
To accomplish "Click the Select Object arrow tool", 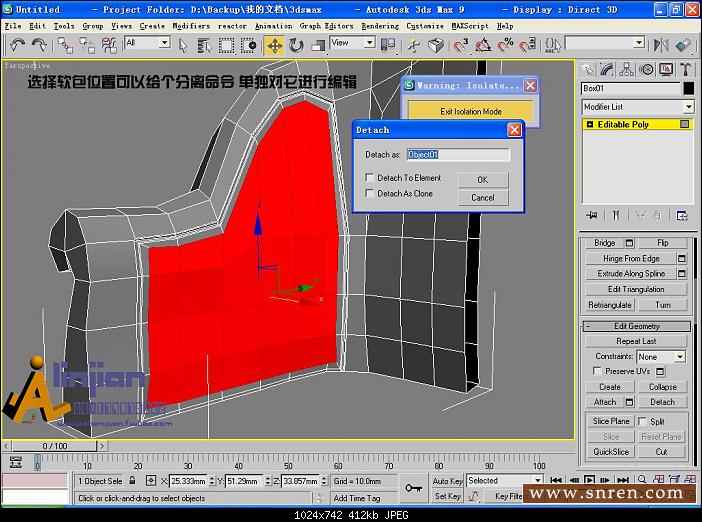I will click(183, 45).
